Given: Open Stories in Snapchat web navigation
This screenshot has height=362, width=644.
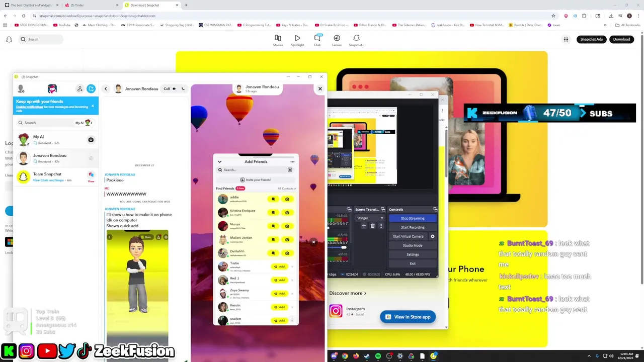Looking at the screenshot, I should pos(278,40).
